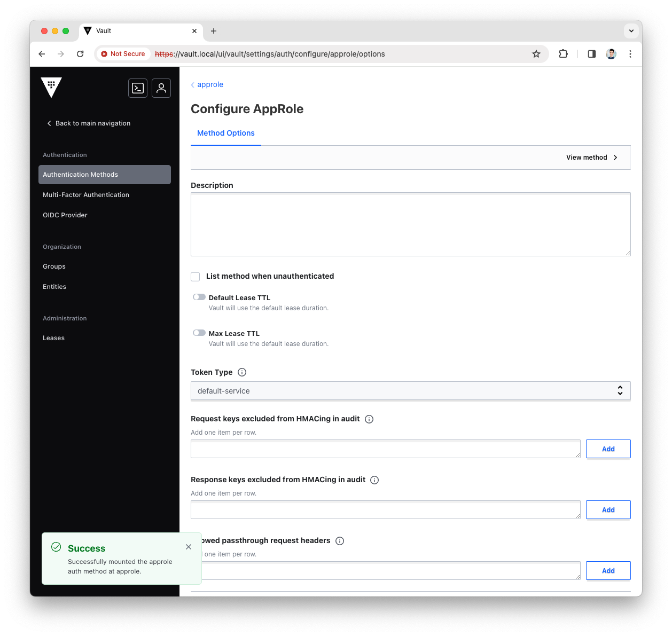Click inside the Description text area

point(410,224)
